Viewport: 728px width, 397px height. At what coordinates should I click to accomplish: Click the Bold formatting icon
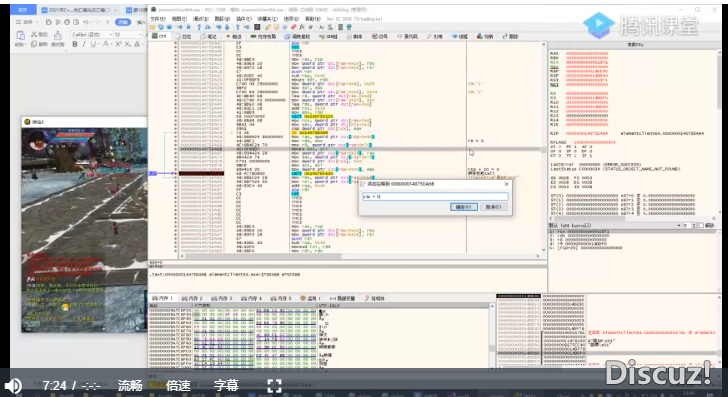pos(75,44)
